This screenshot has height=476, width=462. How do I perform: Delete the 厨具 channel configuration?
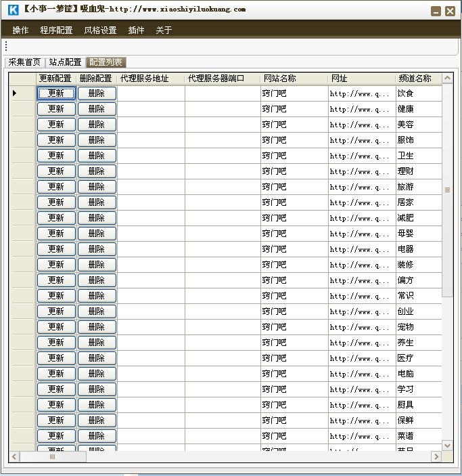[x=97, y=405]
